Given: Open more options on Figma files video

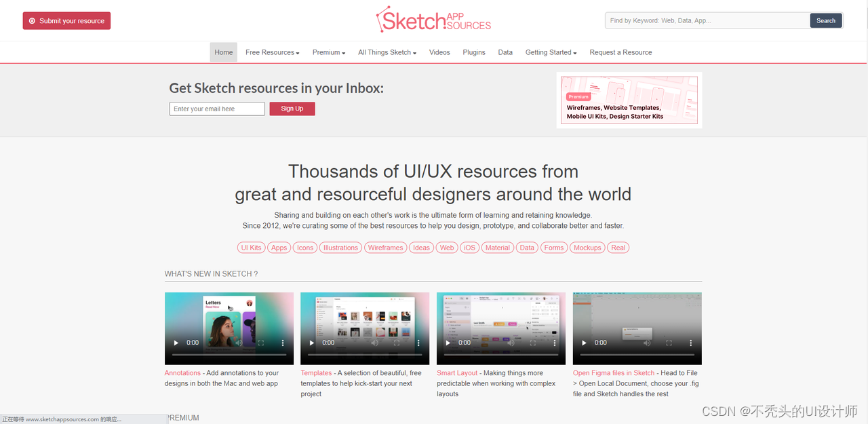Looking at the screenshot, I should coord(691,343).
